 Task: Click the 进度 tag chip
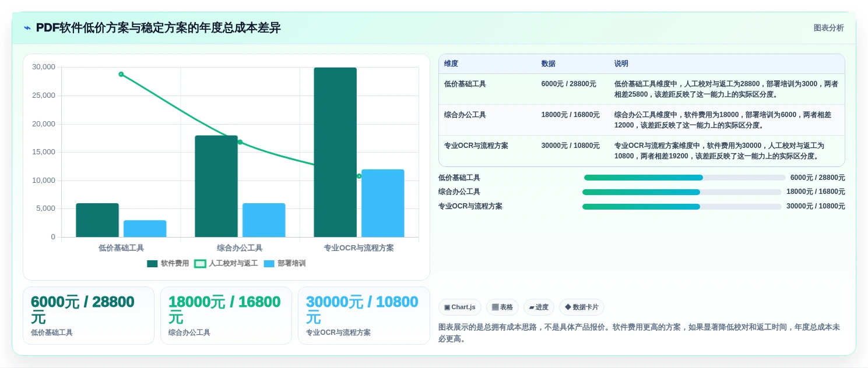(x=539, y=307)
